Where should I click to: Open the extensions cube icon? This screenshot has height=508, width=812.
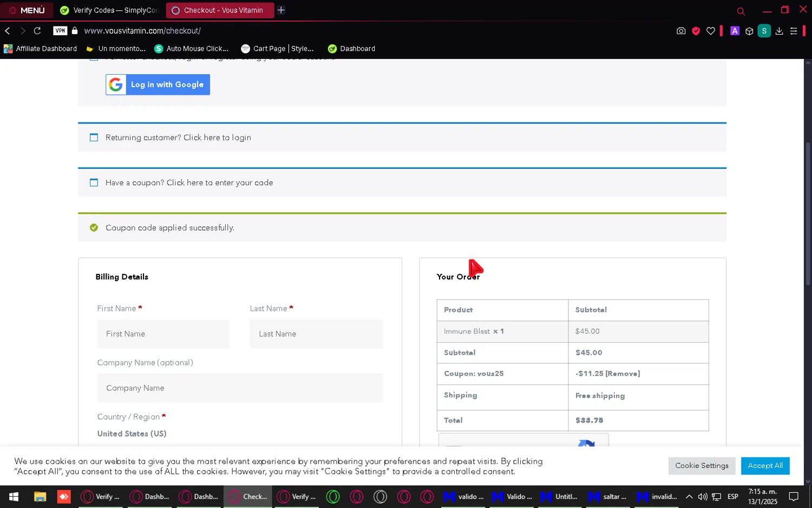pos(749,31)
